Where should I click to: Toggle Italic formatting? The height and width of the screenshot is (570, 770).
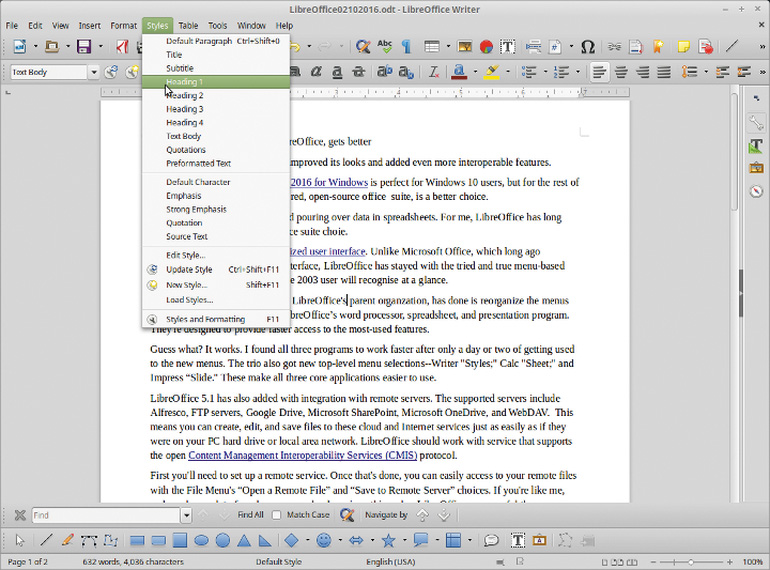(x=316, y=72)
